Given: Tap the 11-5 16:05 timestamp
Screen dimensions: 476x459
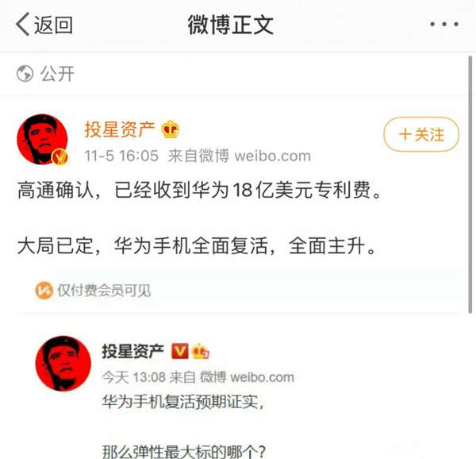Looking at the screenshot, I should (x=121, y=156).
